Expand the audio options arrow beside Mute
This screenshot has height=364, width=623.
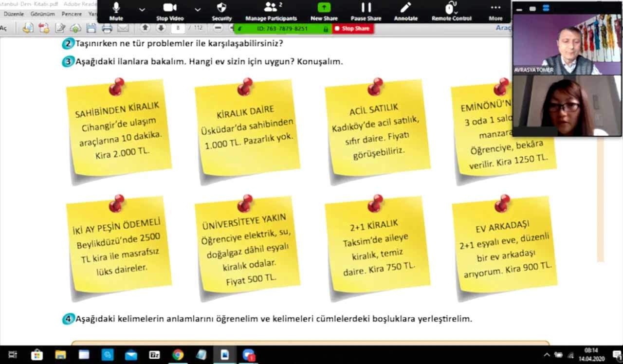tap(142, 9)
